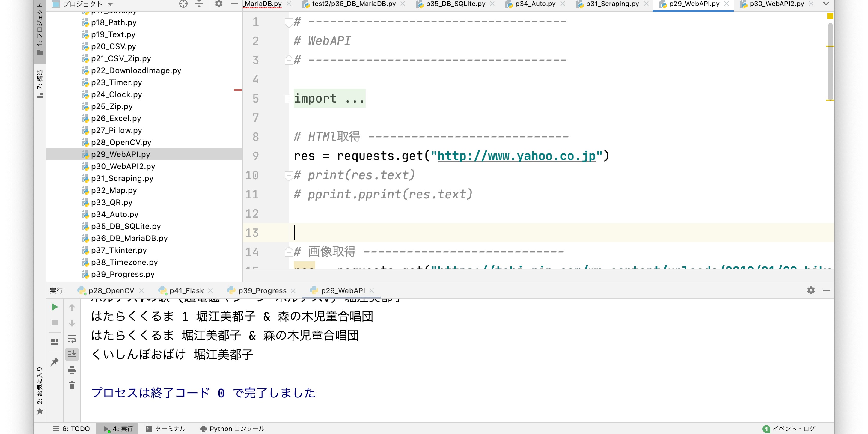Click the locate-file crosshair icon in project panel
Screen dimensions: 868x434
point(183,4)
